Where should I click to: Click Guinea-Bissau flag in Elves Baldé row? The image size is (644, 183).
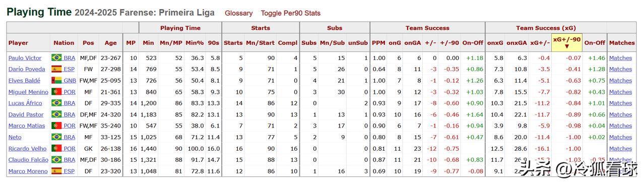[x=56, y=81]
